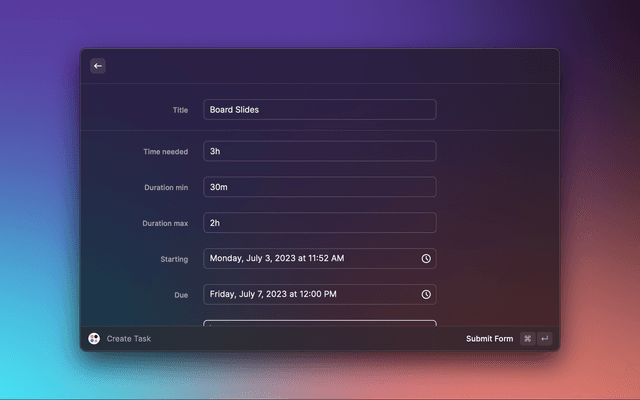Click the Command key shortcut icon
Viewport: 640px width, 400px height.
click(527, 339)
